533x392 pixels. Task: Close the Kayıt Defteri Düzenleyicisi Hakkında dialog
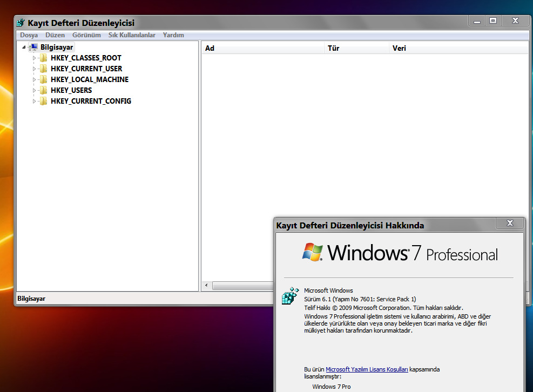[510, 223]
